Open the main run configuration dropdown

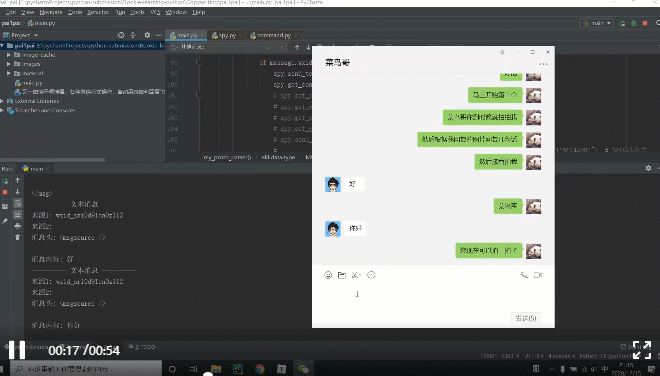(596, 23)
